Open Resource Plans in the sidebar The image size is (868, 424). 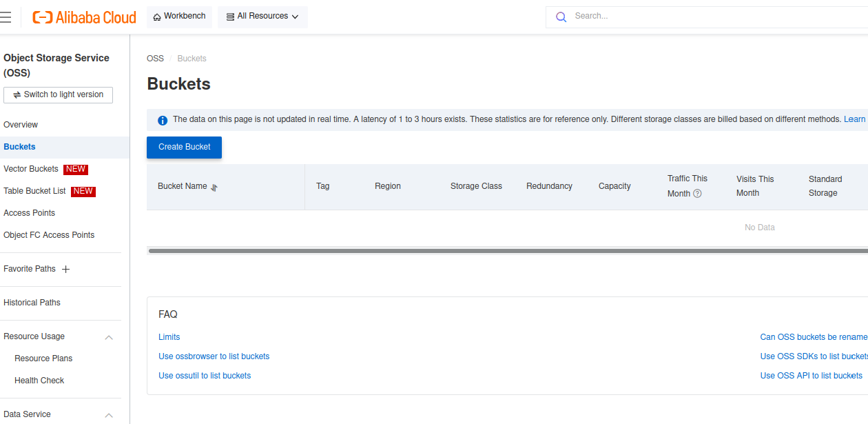pos(43,359)
